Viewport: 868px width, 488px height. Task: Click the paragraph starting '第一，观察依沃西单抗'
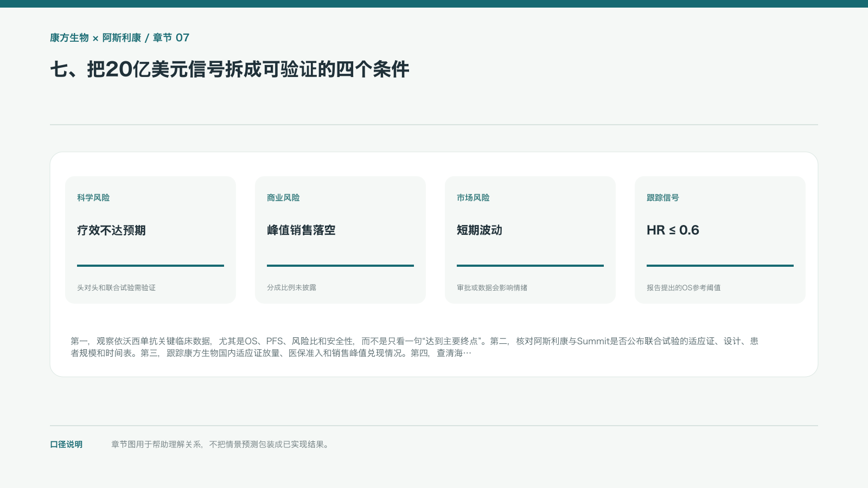(414, 347)
